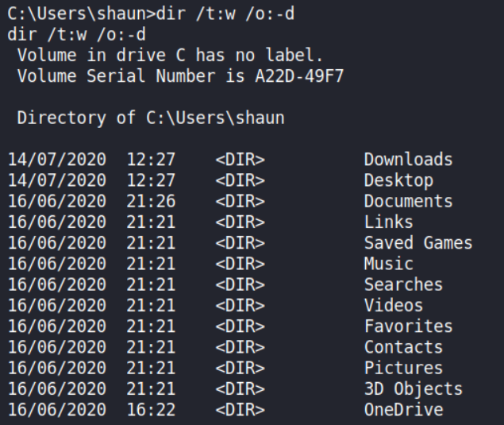Click the 'Directory of C:\Users\shaun' line

[x=151, y=118]
